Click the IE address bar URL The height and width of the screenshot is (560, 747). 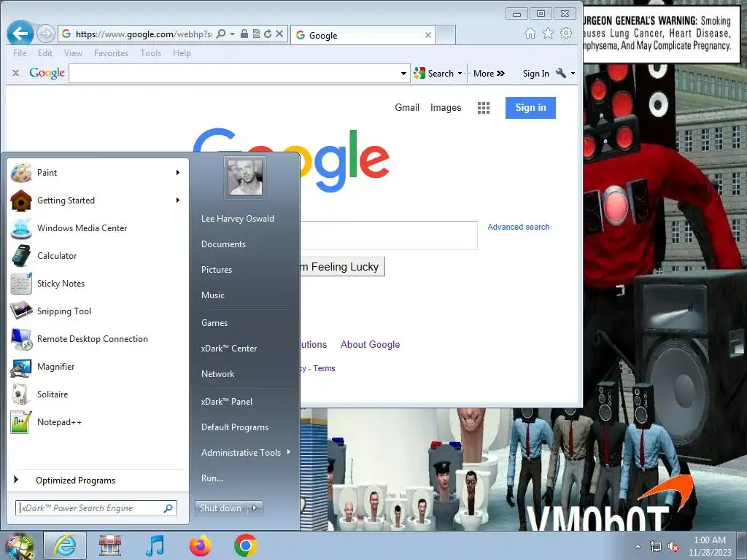coord(144,34)
